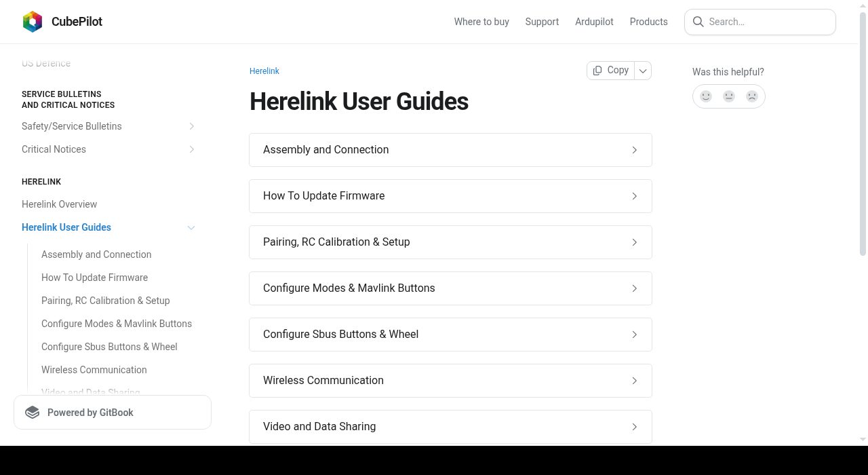Open Configure Sbus Buttons & Wheel sidebar item

[109, 347]
